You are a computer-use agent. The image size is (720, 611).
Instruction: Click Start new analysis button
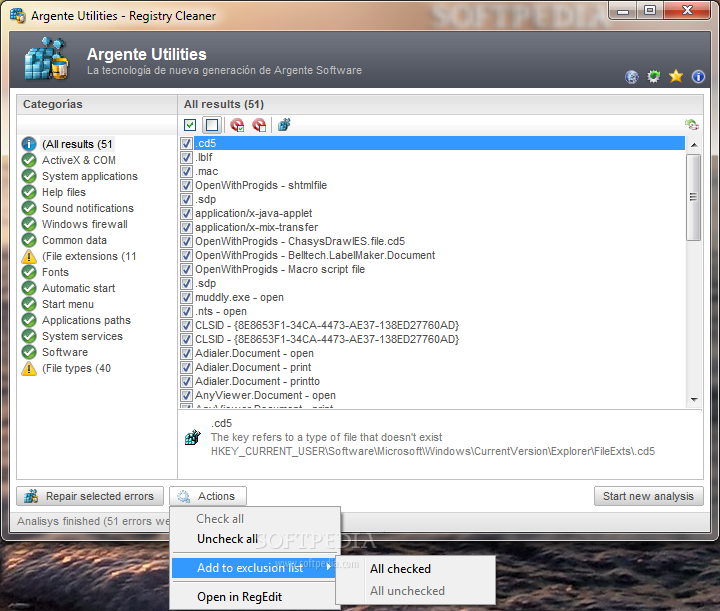click(x=648, y=496)
